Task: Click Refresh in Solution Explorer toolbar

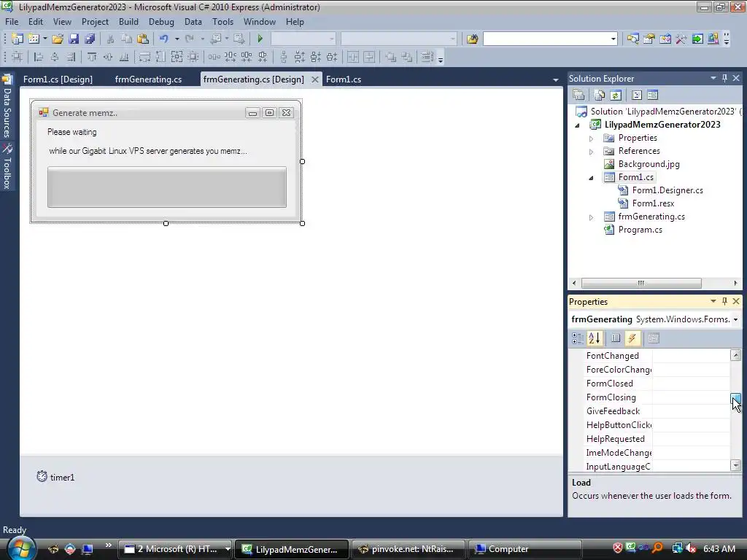Action: [x=616, y=96]
